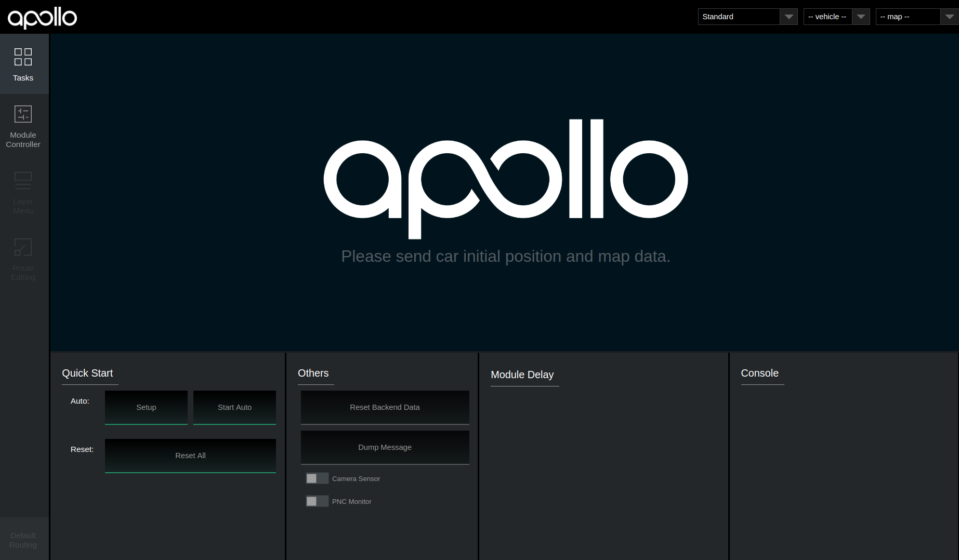Screen dimensions: 959x560
Task: Click the Dump Message button
Action: click(x=385, y=447)
